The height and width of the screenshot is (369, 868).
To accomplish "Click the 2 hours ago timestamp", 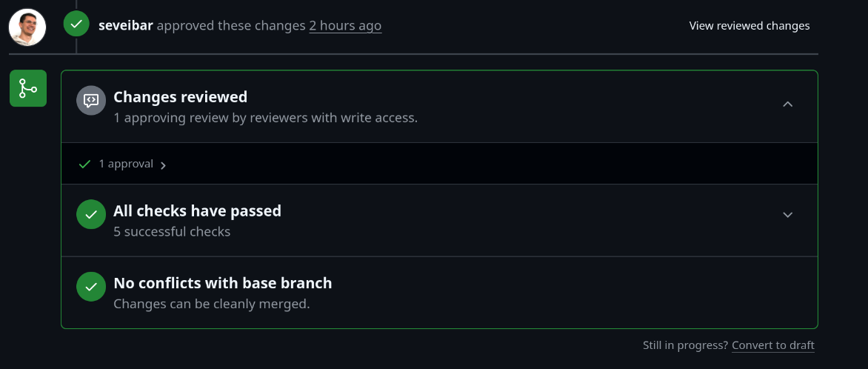I will coord(345,26).
